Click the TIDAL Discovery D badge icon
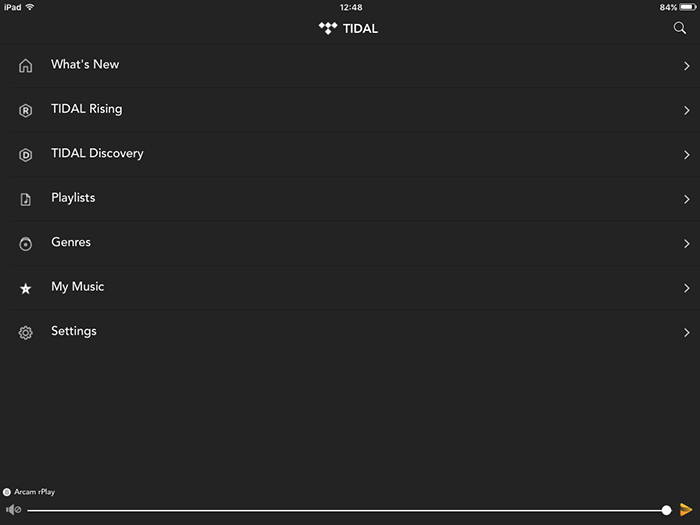This screenshot has height=525, width=700. coord(25,155)
